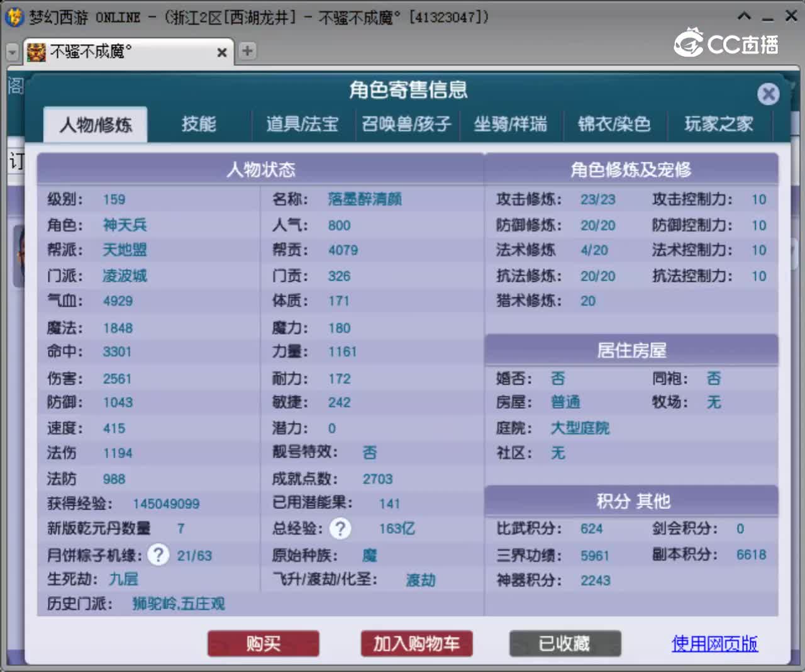Click the 获得经验 value 145049099

pyautogui.click(x=166, y=504)
